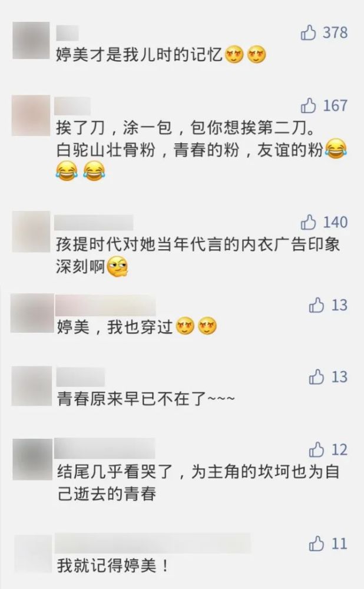Screen dimensions: 364x589
Task: Tap the thumbs-up beside 12
Action: click(316, 449)
